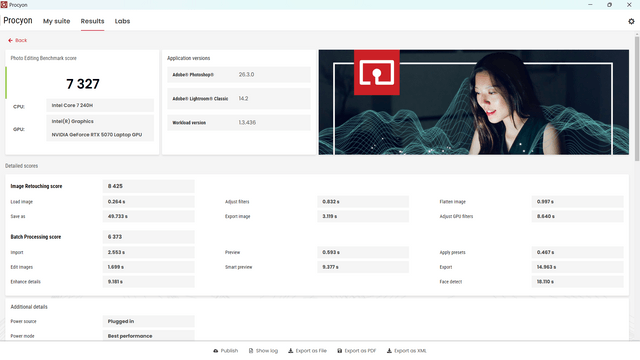The height and width of the screenshot is (360, 640).
Task: Click the Edit images value 1.699 s
Action: [x=148, y=267]
